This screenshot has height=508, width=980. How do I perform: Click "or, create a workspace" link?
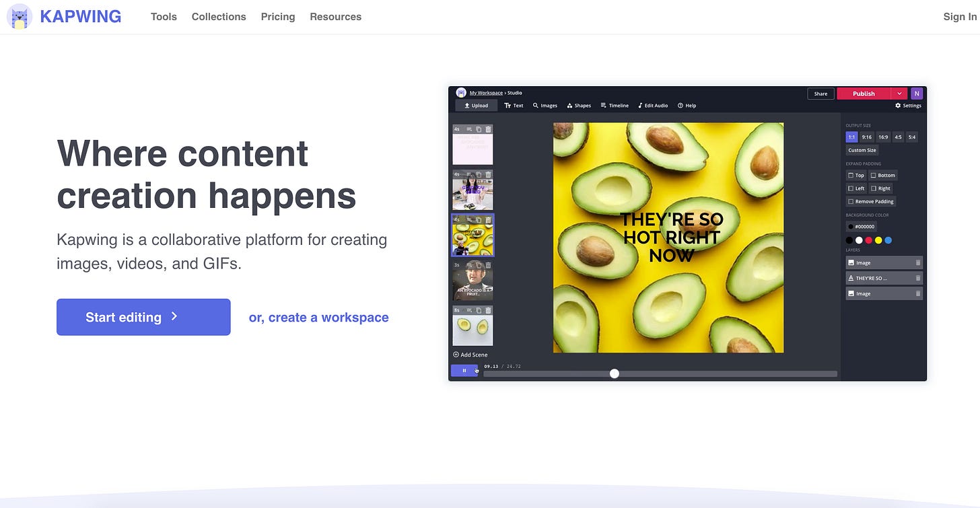click(x=318, y=317)
